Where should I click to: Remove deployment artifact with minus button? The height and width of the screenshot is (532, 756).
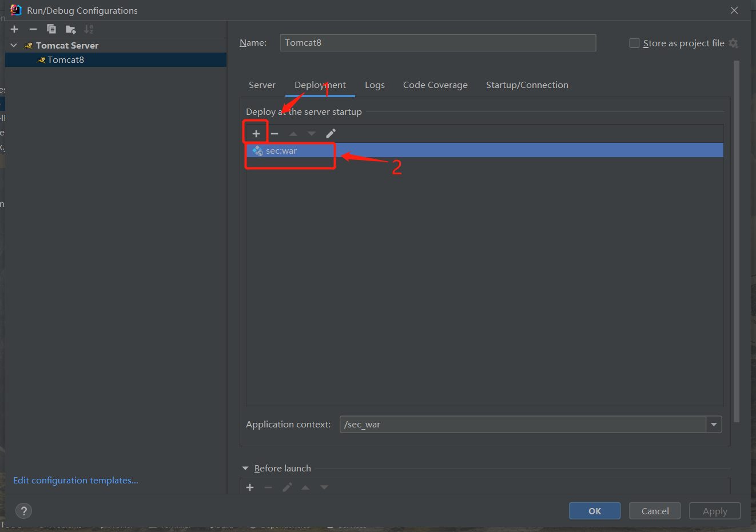274,134
